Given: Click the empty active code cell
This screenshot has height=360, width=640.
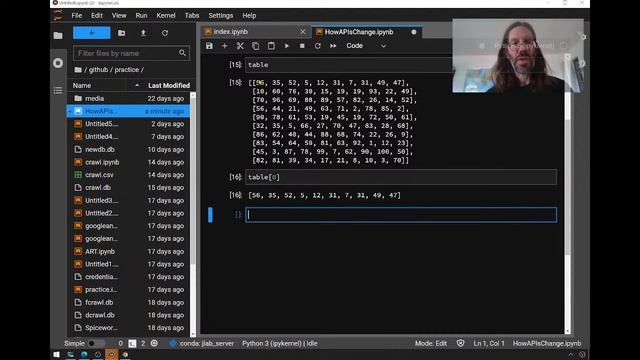Looking at the screenshot, I should click(401, 215).
